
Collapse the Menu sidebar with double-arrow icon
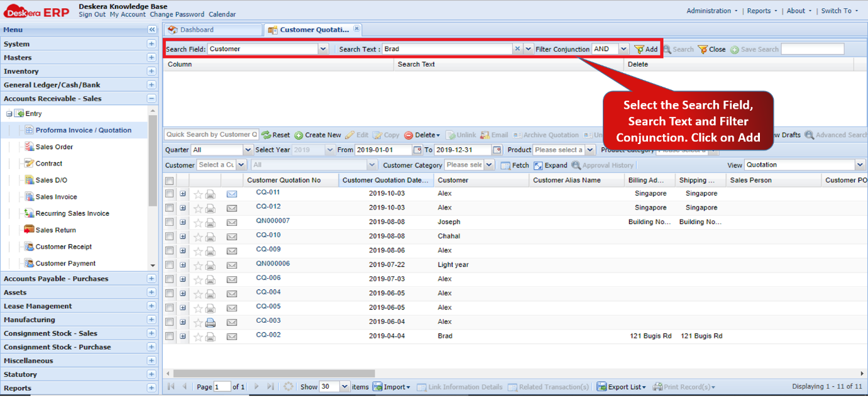(151, 30)
